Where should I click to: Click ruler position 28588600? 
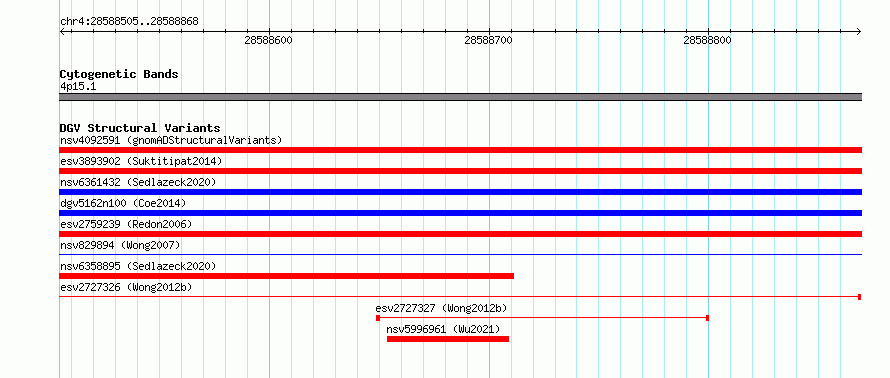pos(268,40)
